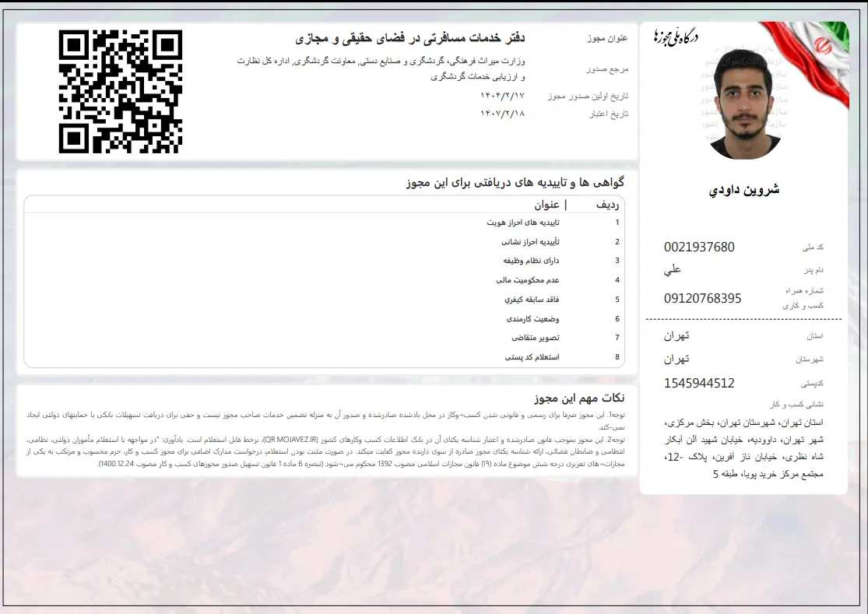Click the شماره همراه کسب و کاری label
This screenshot has width=868, height=614.
[x=803, y=297]
